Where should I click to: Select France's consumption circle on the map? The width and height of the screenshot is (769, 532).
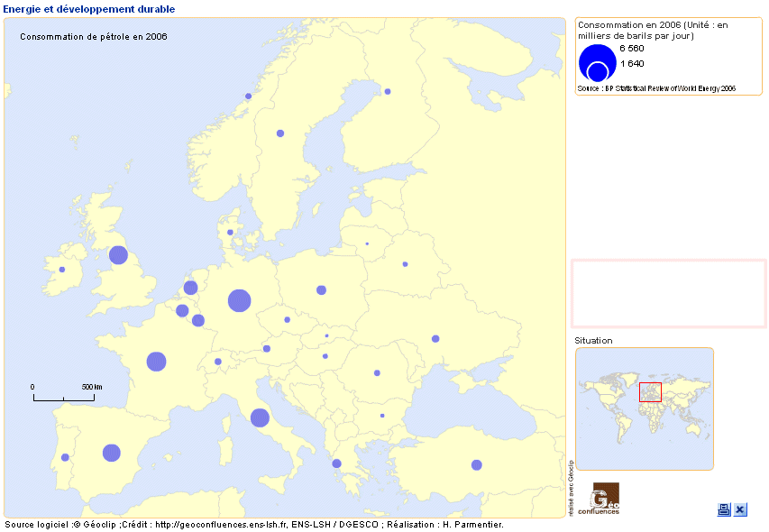click(x=155, y=362)
